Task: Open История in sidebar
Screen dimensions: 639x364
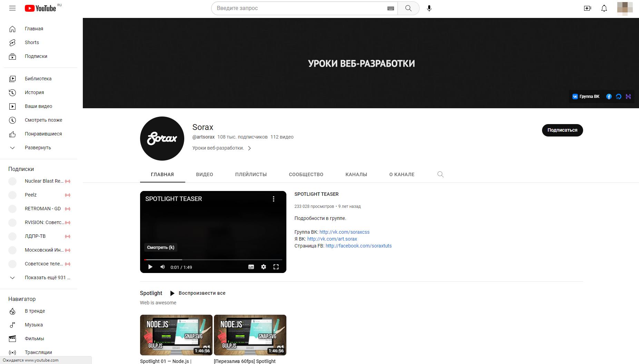Action: point(39,92)
